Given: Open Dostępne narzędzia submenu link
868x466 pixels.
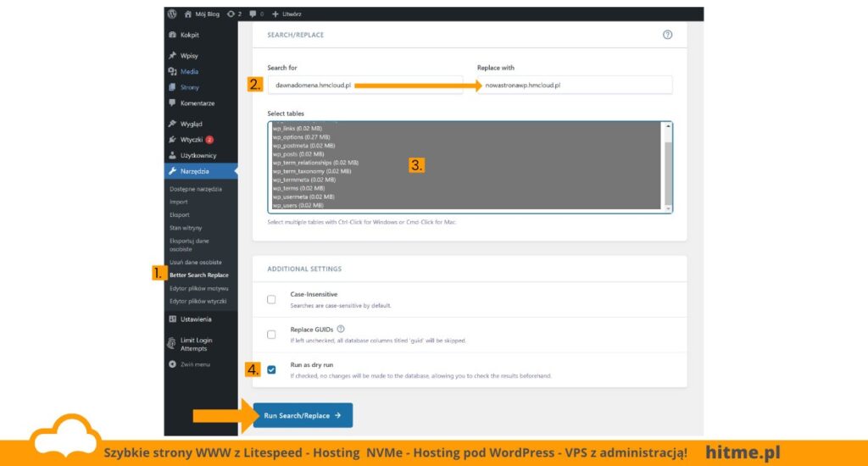Looking at the screenshot, I should point(196,189).
